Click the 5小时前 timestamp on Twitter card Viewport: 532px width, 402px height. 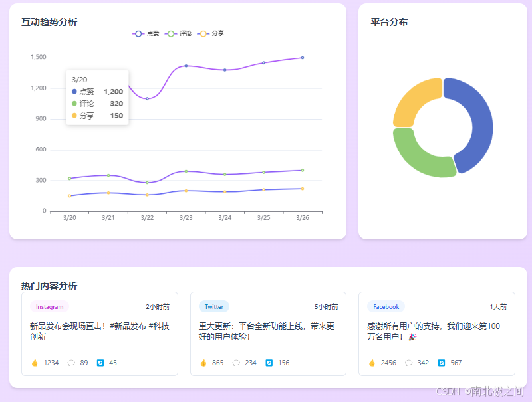tap(327, 307)
